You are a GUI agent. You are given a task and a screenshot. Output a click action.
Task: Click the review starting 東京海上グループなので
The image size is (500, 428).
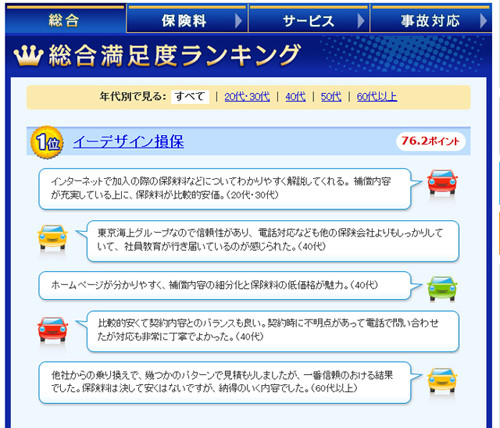click(273, 241)
